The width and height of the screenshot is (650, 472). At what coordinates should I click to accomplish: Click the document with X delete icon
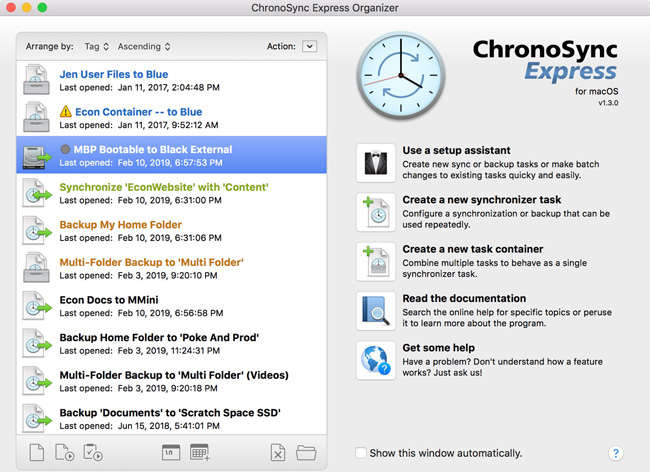coord(278,452)
